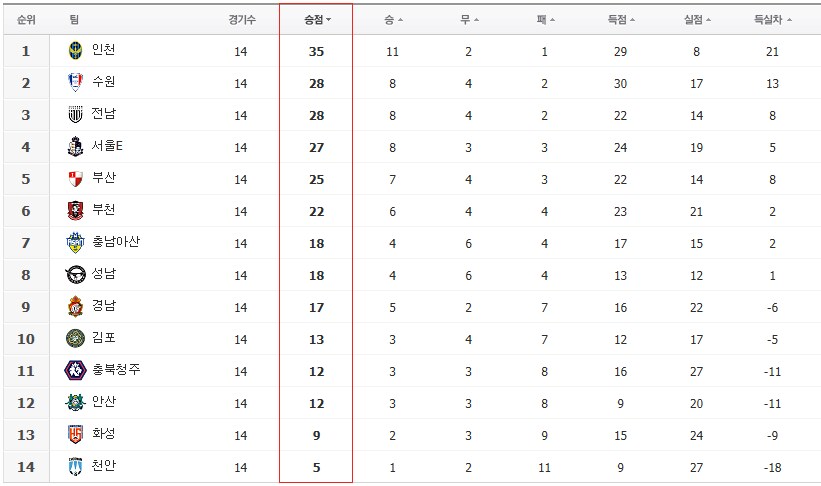The width and height of the screenshot is (821, 486).
Task: Open the 부천 team name link
Action: point(104,209)
